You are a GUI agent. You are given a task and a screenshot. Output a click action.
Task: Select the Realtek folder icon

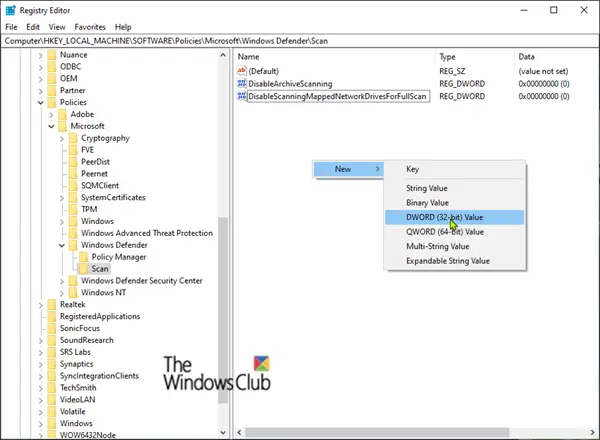(x=52, y=304)
